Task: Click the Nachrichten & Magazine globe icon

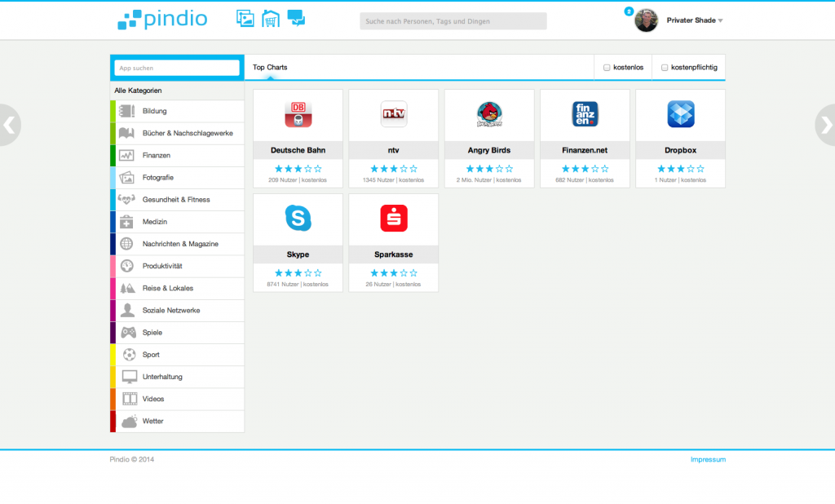Action: 126,244
